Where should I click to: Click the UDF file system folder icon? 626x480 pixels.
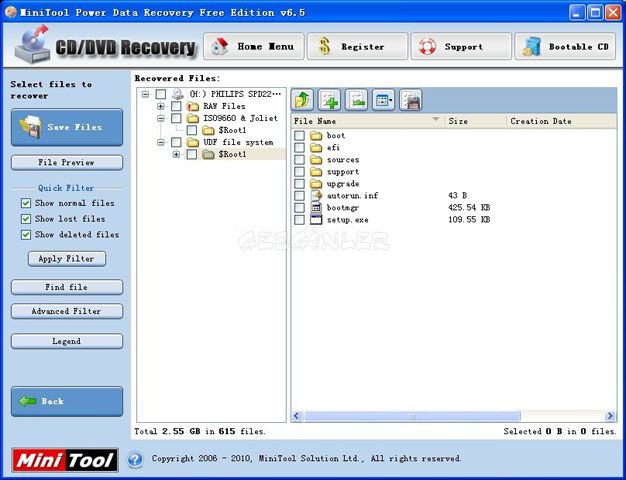(193, 142)
